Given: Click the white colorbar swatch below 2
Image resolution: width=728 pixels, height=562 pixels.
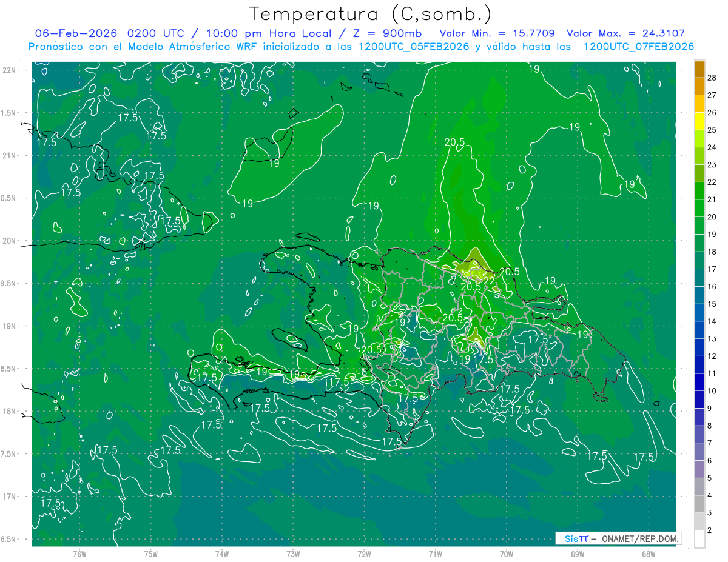Looking at the screenshot, I should coord(699,539).
